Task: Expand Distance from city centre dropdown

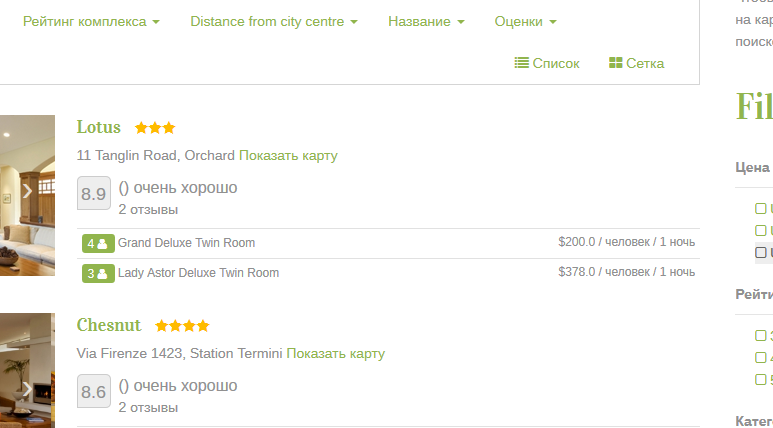Action: (273, 21)
